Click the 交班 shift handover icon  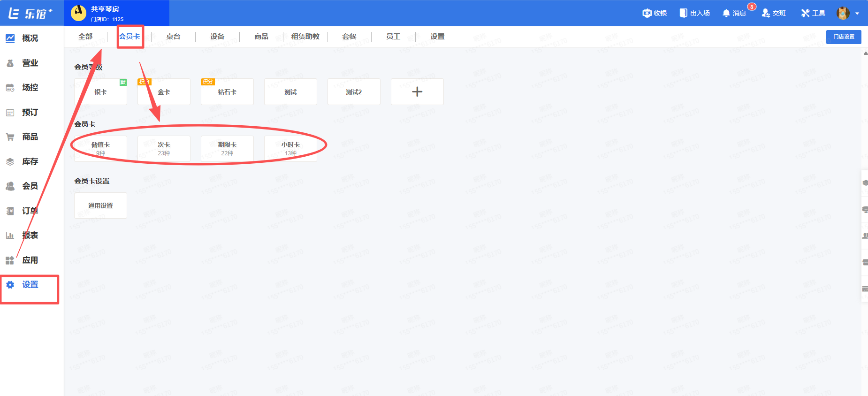coord(766,13)
